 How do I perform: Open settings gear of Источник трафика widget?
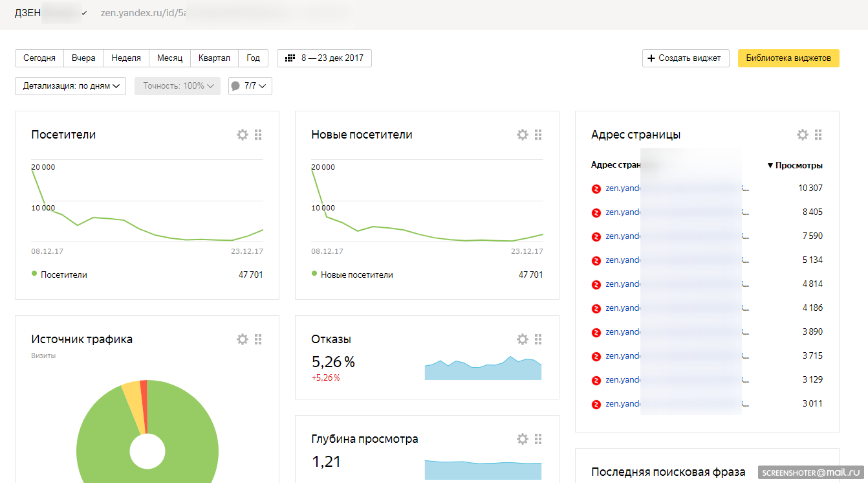click(x=243, y=339)
